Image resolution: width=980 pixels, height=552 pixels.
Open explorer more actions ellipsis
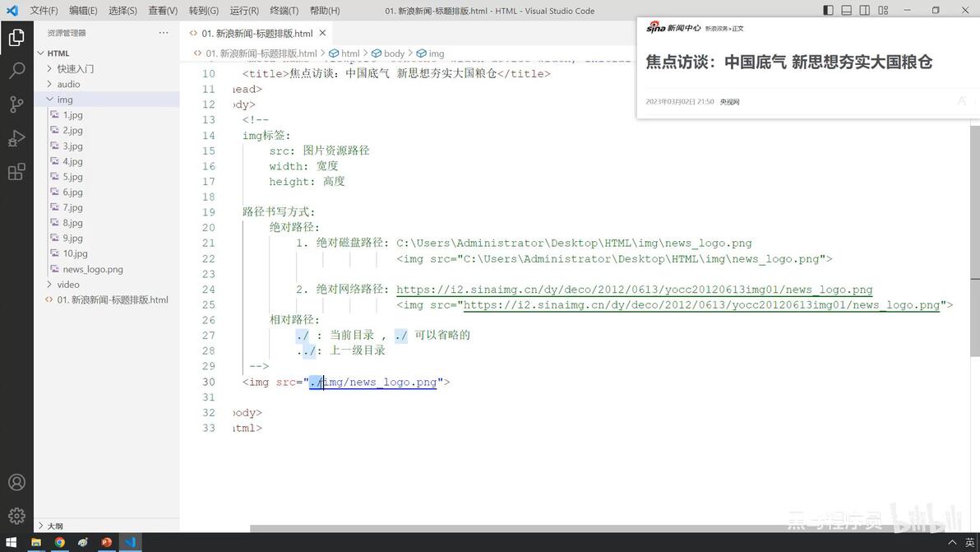click(x=163, y=33)
